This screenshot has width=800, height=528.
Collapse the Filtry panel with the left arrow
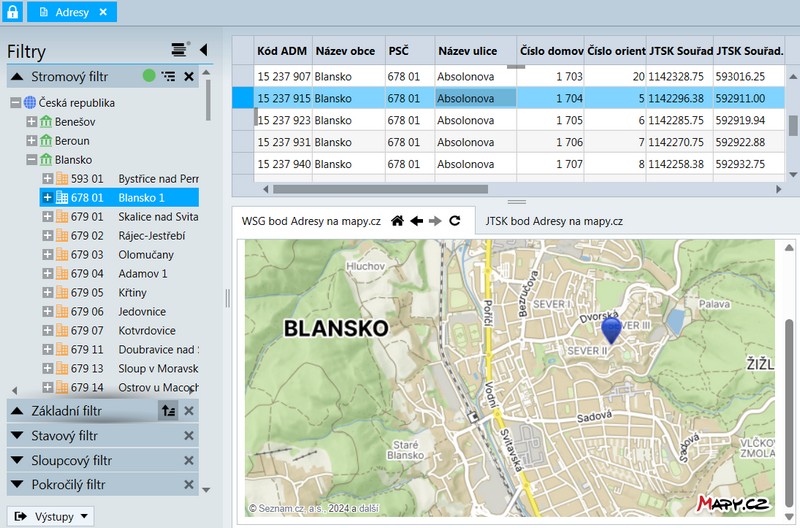(203, 49)
